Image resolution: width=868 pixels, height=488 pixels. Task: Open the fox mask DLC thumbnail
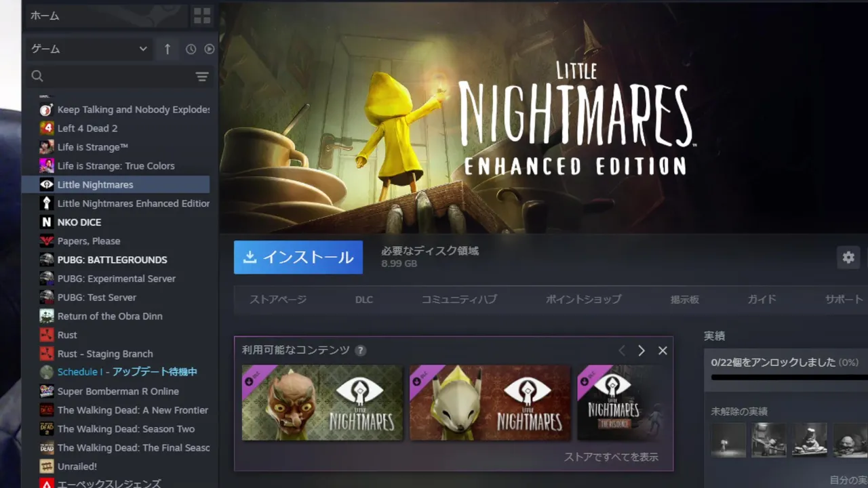coord(490,403)
